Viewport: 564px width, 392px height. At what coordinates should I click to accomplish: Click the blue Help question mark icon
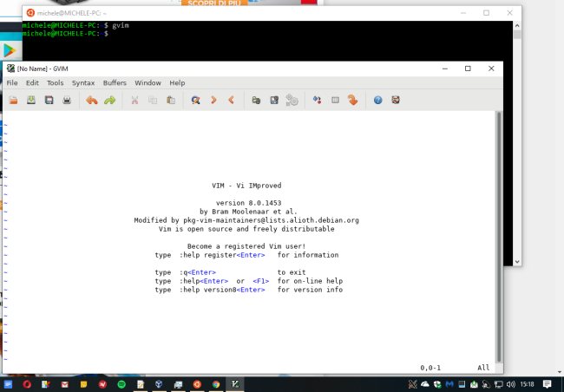point(377,100)
